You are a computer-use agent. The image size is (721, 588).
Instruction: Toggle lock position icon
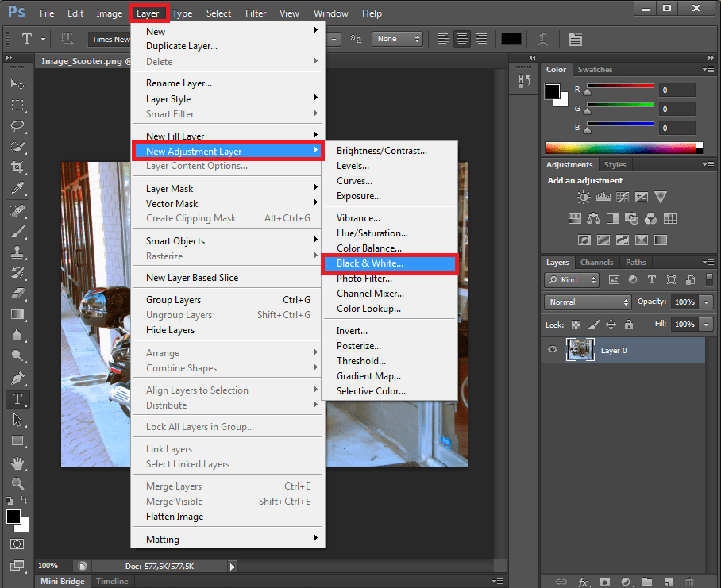click(611, 325)
